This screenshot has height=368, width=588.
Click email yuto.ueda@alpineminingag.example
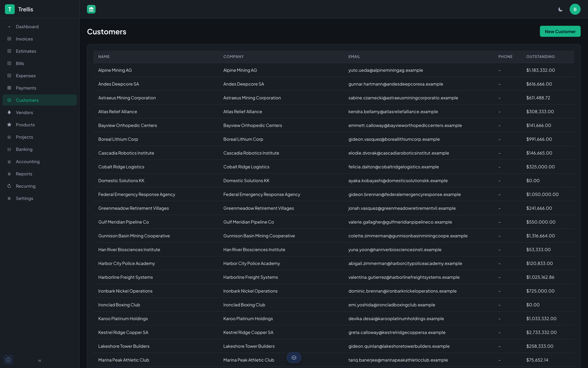(x=386, y=70)
